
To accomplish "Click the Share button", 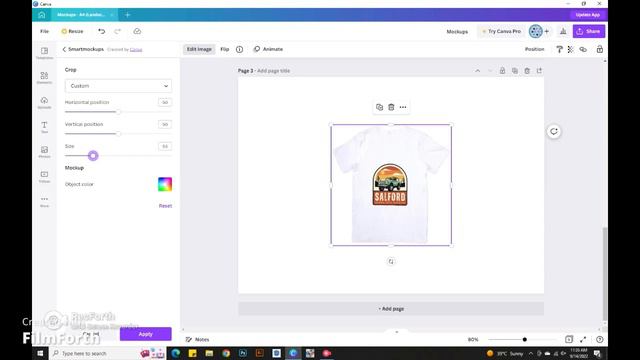I will pos(589,31).
